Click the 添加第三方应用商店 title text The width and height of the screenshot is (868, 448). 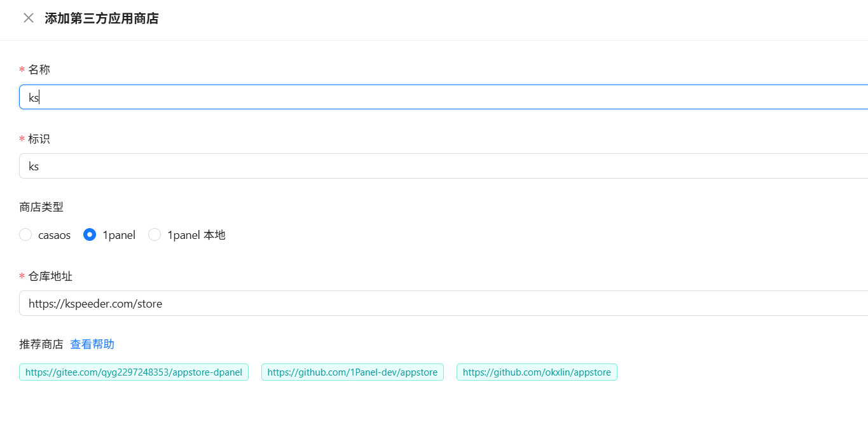[102, 18]
